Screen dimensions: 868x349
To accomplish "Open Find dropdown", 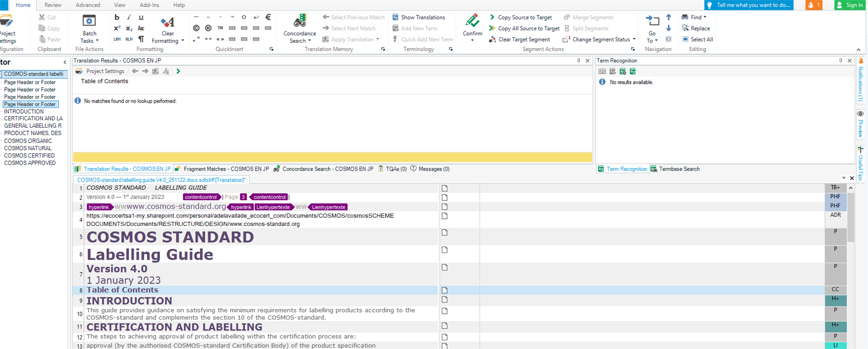I will (x=694, y=17).
